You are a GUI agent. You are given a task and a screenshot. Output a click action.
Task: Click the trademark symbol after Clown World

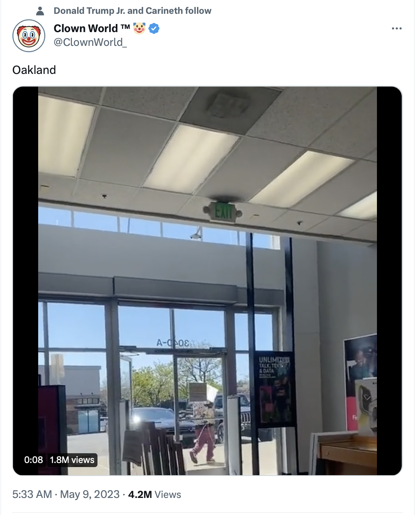pyautogui.click(x=126, y=27)
